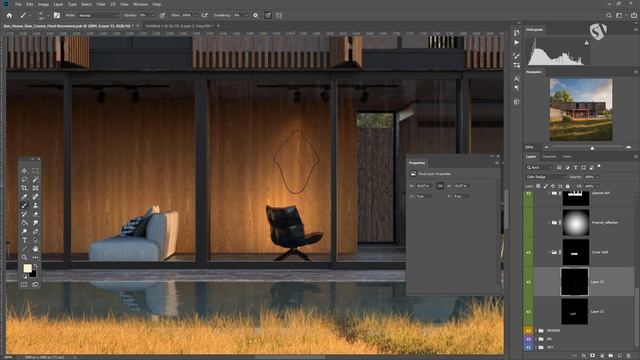
Task: Open the Smoothing value dropdown
Action: (x=247, y=15)
